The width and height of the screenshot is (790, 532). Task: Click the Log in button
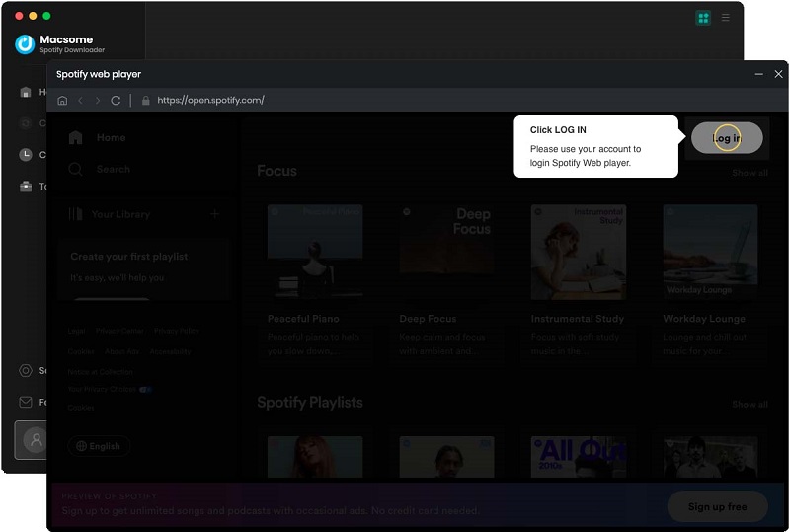[x=727, y=138]
